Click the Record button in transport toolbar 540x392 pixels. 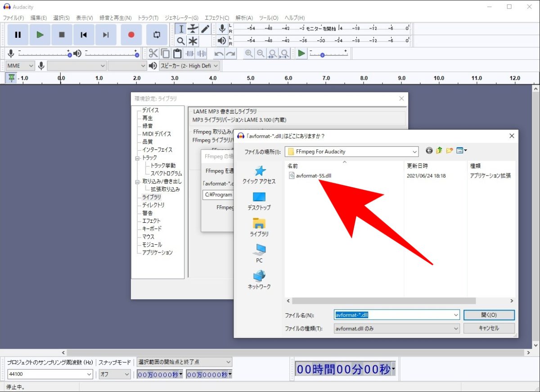tap(131, 35)
